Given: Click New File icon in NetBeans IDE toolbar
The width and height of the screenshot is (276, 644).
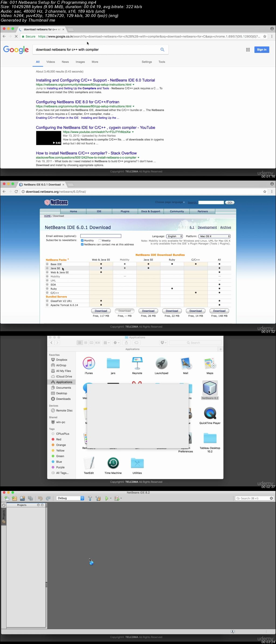Looking at the screenshot, I should point(7,498).
